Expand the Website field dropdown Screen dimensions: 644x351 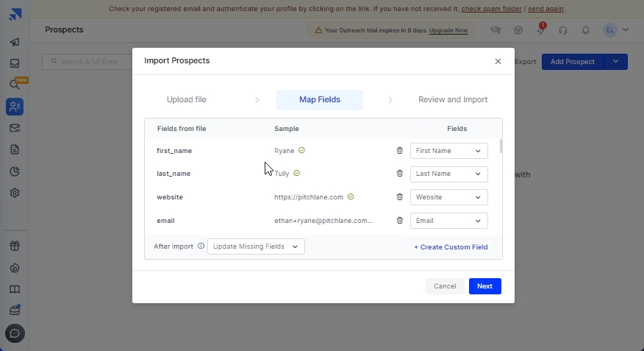point(448,197)
